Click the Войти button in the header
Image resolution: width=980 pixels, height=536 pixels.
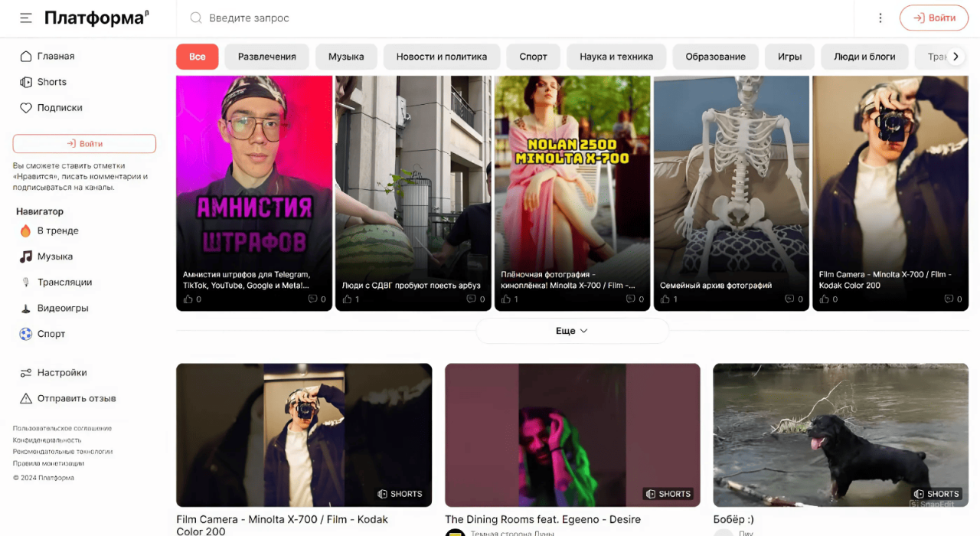(933, 18)
